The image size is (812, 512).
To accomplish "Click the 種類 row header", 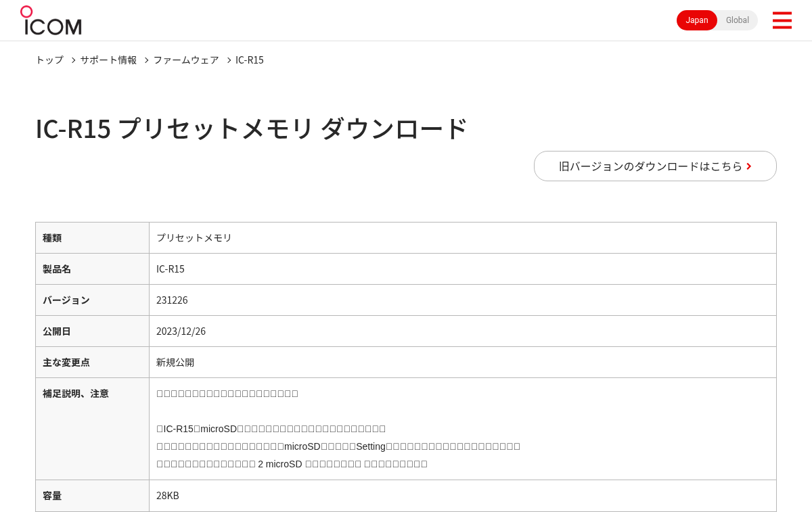I will [x=92, y=237].
